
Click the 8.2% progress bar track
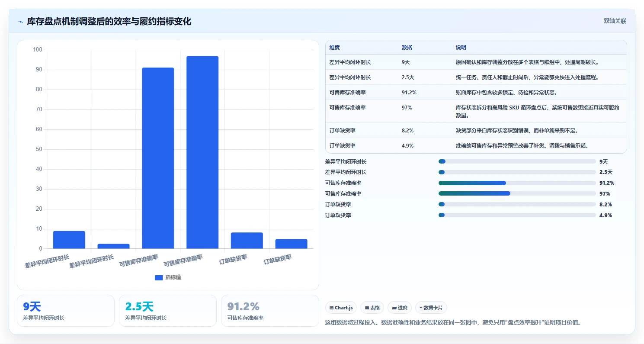tap(517, 205)
